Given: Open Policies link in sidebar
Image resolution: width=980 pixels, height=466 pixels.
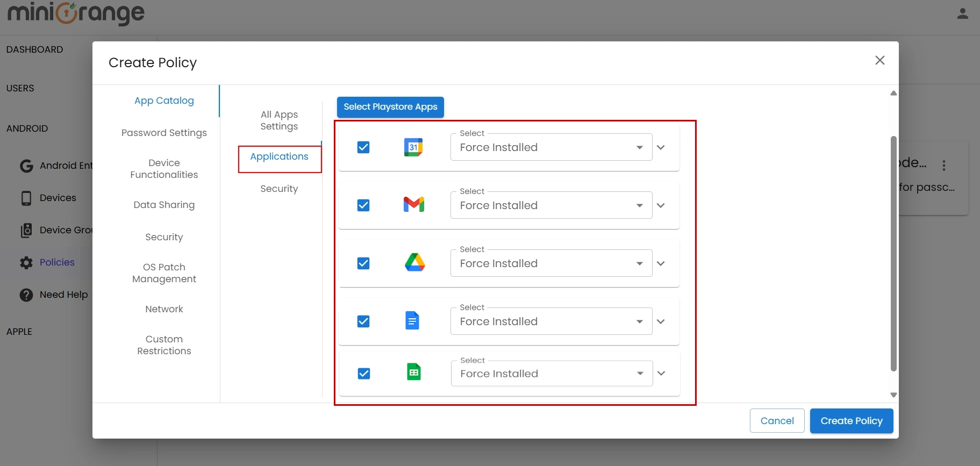Looking at the screenshot, I should pos(57,262).
